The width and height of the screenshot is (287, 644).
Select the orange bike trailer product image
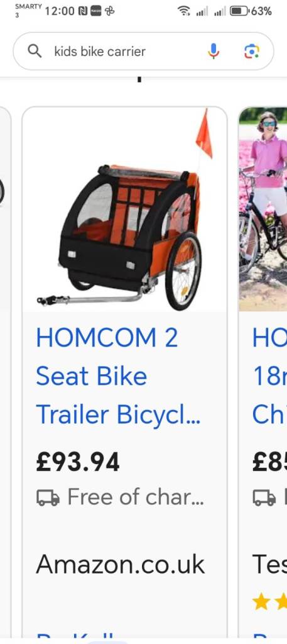(124, 209)
